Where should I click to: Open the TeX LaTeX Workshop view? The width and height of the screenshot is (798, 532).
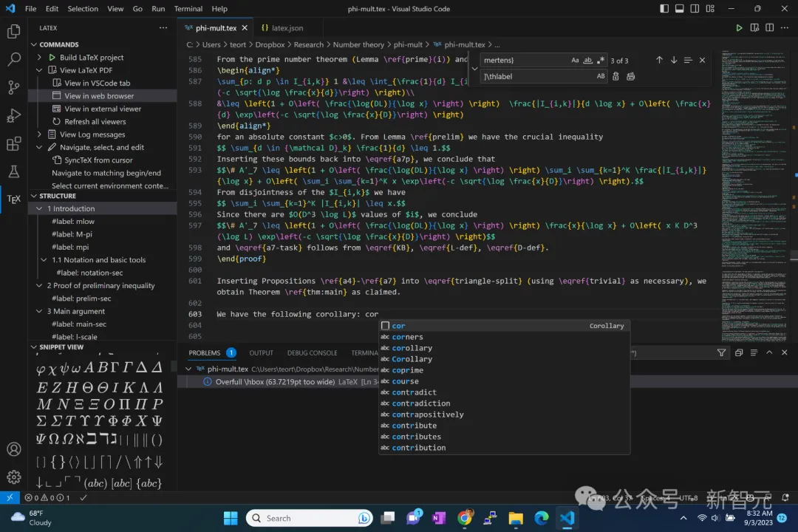click(x=14, y=199)
